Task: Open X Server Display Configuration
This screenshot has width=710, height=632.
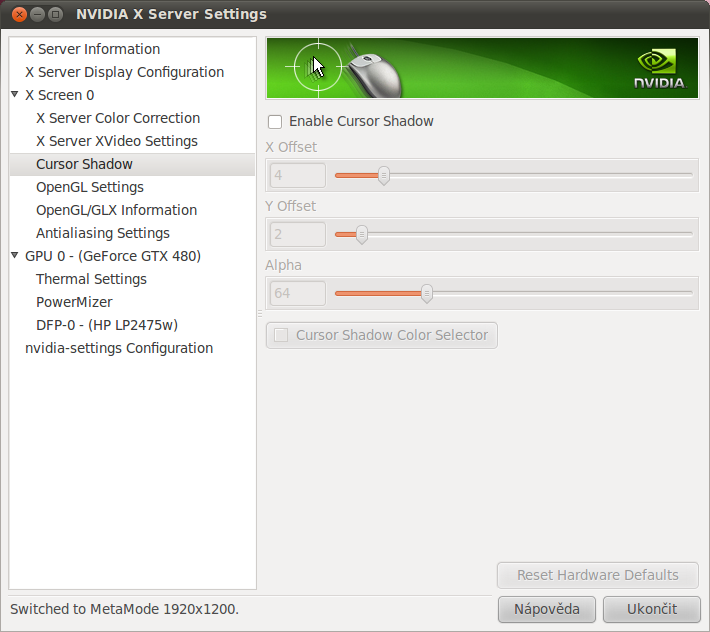Action: pyautogui.click(x=125, y=72)
